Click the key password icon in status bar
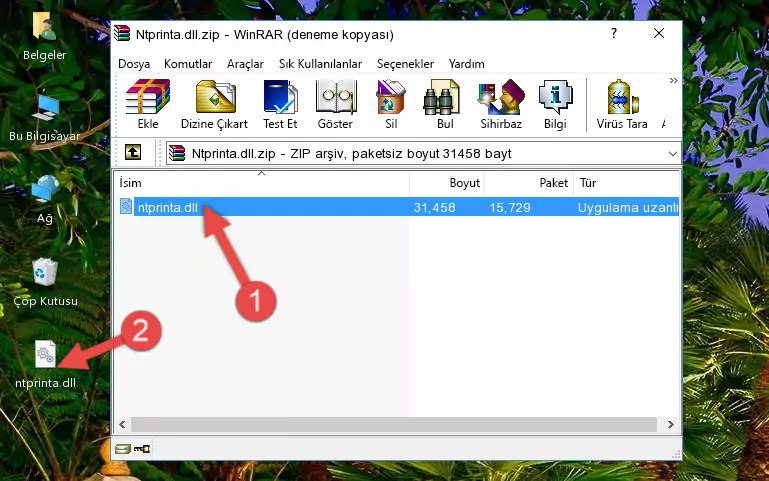Image resolution: width=769 pixels, height=481 pixels. (142, 449)
